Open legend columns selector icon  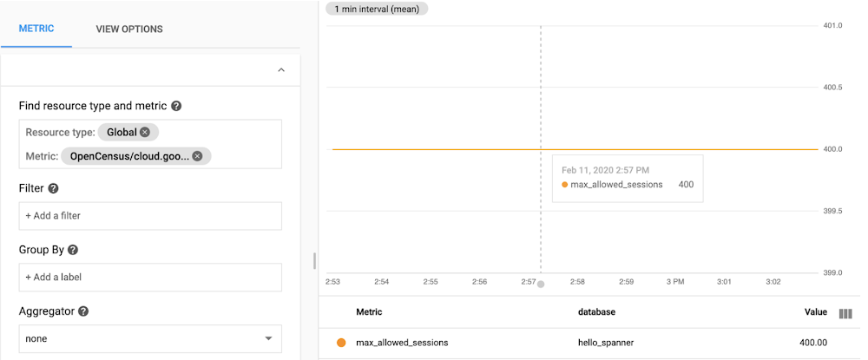845,314
